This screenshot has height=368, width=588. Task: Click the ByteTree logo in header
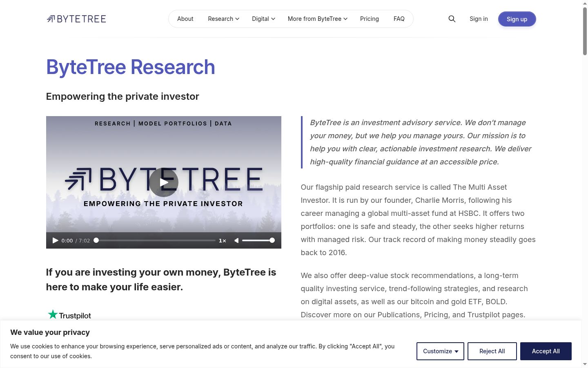tap(76, 19)
